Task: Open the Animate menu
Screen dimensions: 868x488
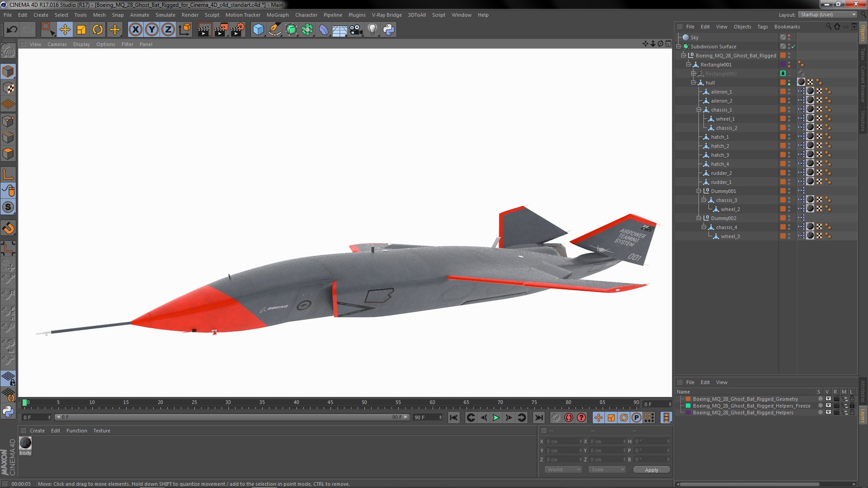Action: pyautogui.click(x=138, y=14)
